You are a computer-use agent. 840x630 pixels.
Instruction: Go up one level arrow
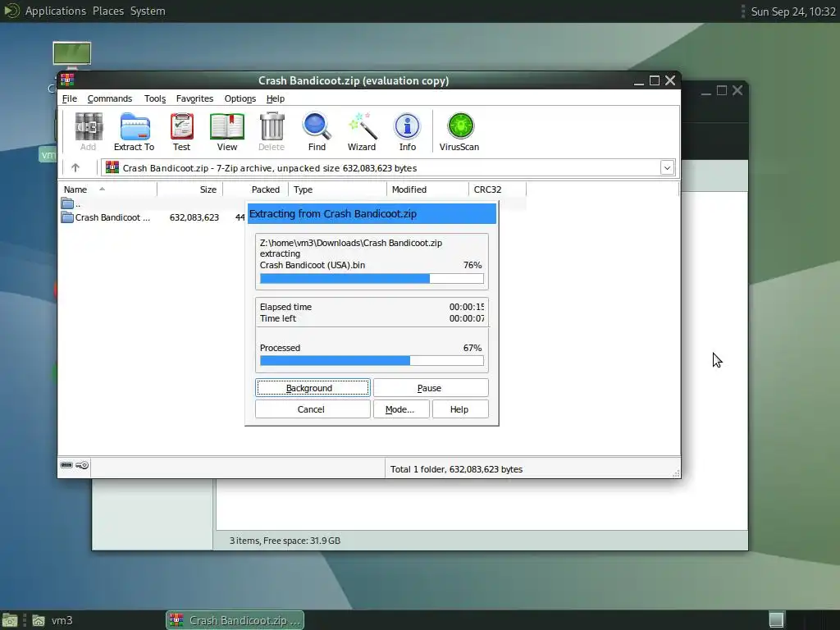pyautogui.click(x=75, y=167)
